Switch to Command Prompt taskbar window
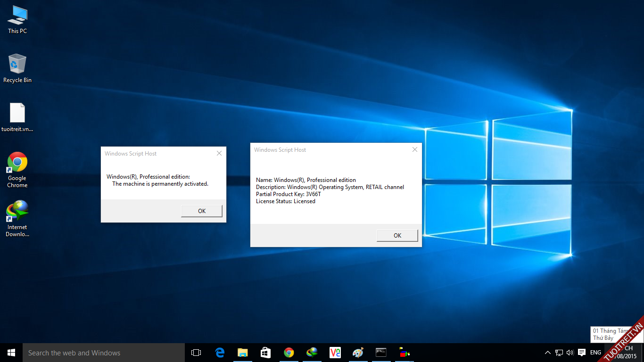The image size is (644, 362). tap(381, 353)
